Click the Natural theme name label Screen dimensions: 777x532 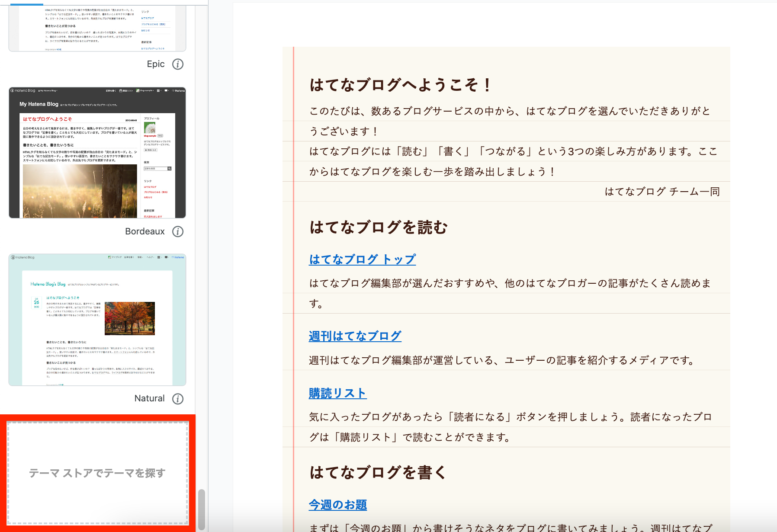(x=150, y=398)
